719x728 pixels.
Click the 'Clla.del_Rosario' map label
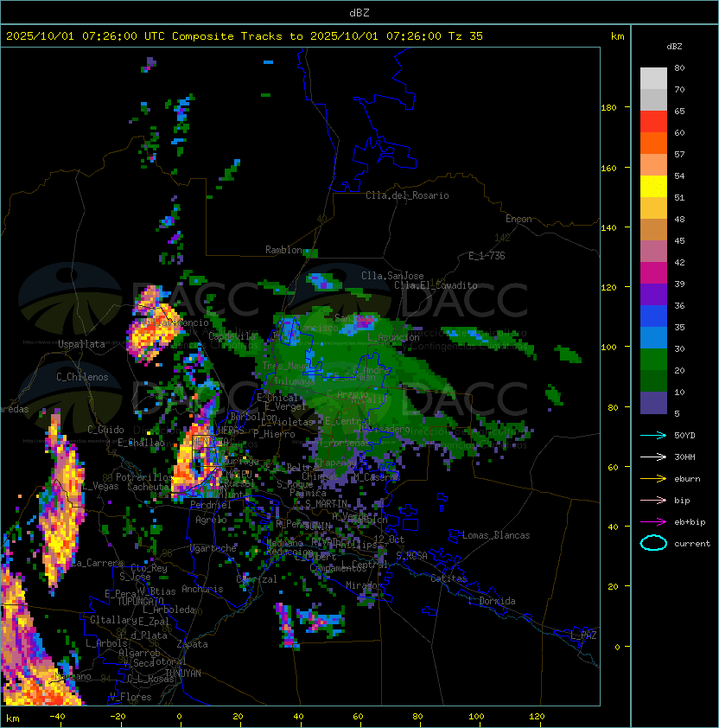407,195
